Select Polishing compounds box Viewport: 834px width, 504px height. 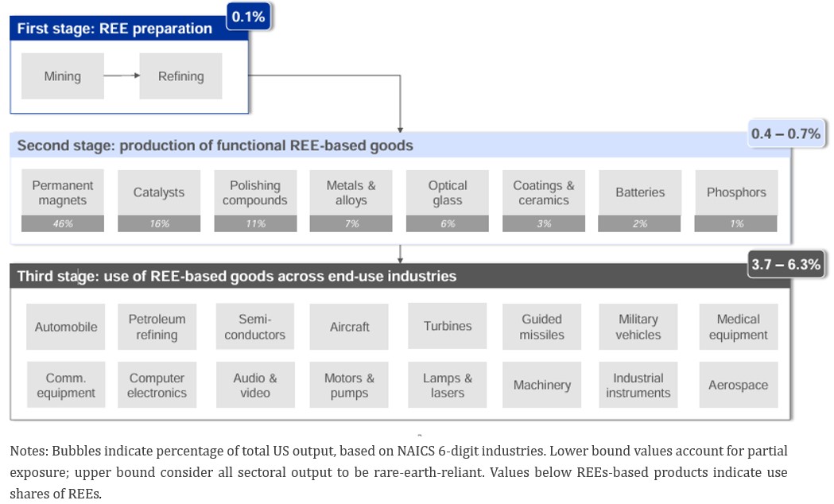(255, 192)
